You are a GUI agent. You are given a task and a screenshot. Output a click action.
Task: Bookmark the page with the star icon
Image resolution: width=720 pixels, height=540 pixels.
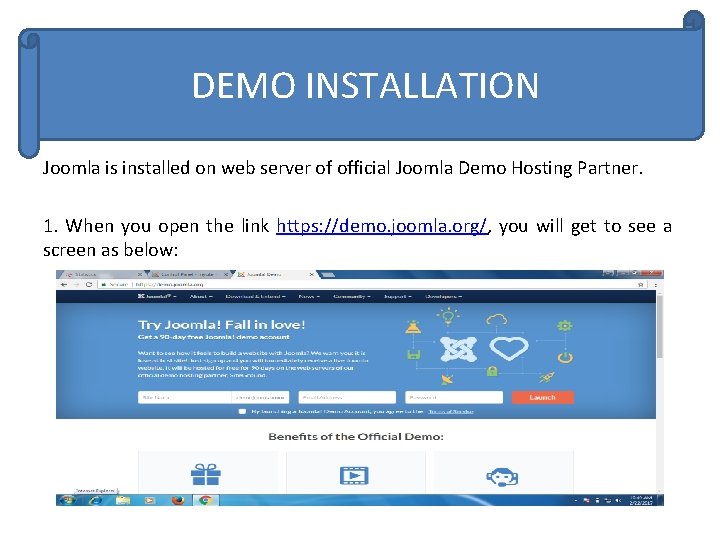641,285
